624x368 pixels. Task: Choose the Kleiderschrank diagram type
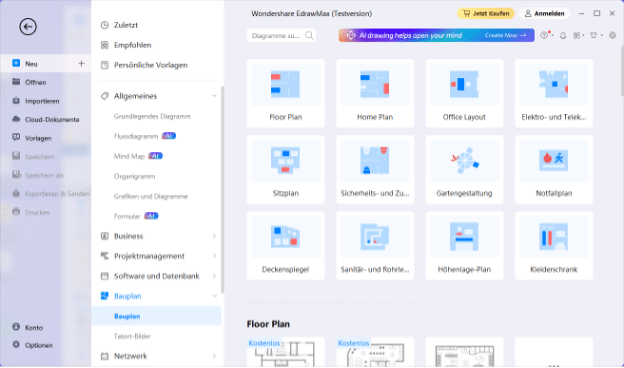point(554,245)
